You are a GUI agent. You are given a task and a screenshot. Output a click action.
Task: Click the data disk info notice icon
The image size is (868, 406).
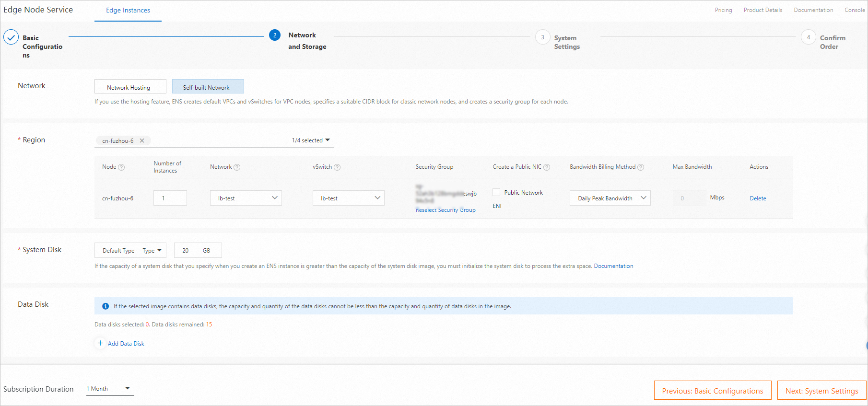pyautogui.click(x=106, y=306)
